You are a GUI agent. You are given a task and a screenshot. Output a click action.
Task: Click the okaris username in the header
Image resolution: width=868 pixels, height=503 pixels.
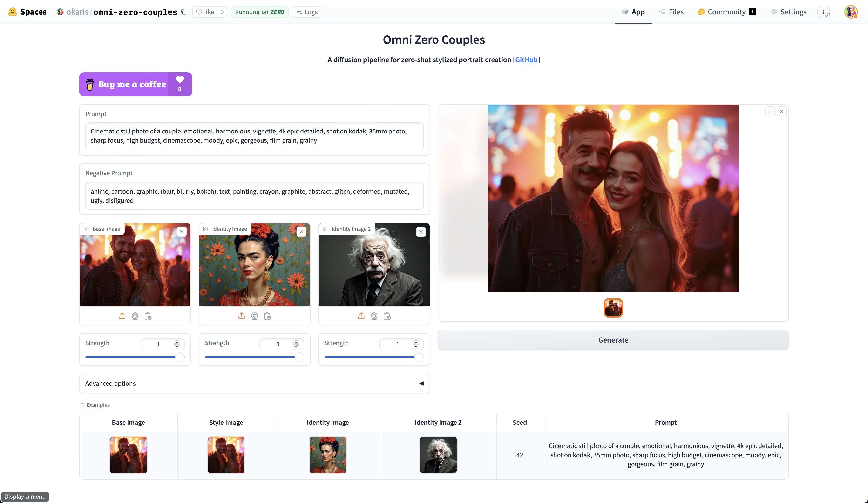pos(77,12)
